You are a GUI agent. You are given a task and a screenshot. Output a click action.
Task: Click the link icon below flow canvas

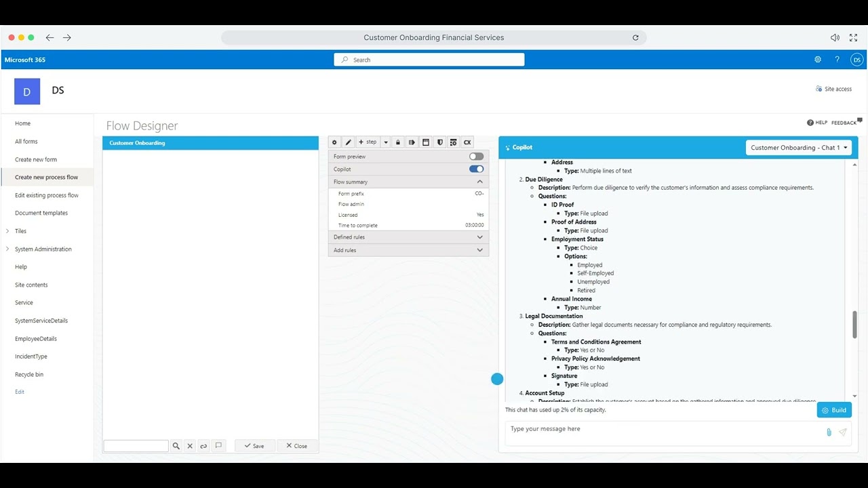point(203,446)
